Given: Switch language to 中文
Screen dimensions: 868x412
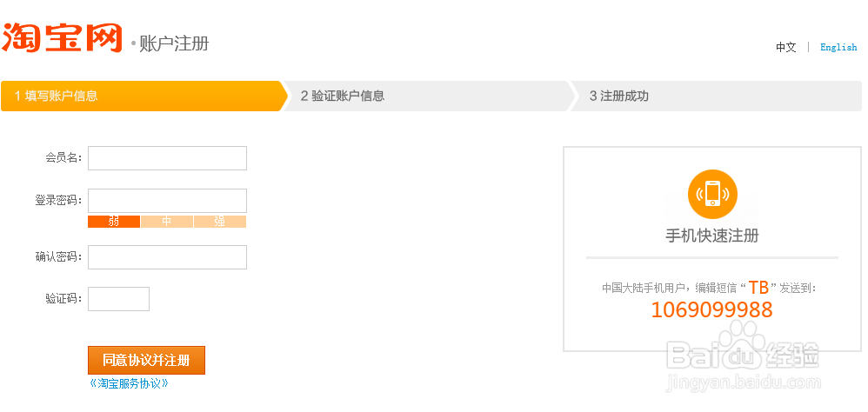Looking at the screenshot, I should pyautogui.click(x=786, y=48).
